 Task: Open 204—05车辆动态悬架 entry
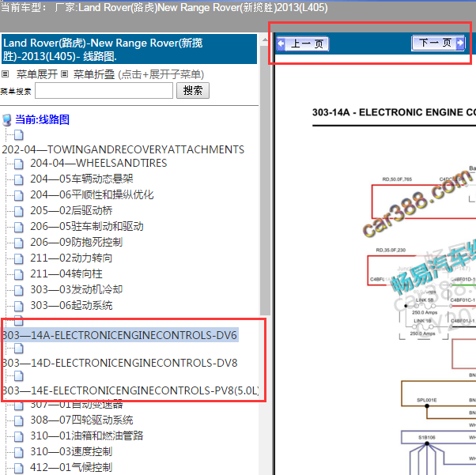pyautogui.click(x=81, y=179)
